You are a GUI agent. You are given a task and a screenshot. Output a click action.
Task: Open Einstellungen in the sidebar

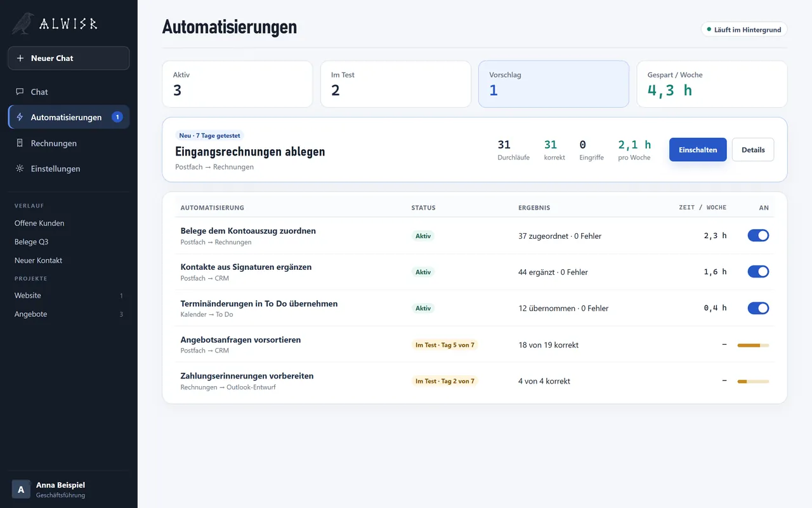[x=69, y=169]
